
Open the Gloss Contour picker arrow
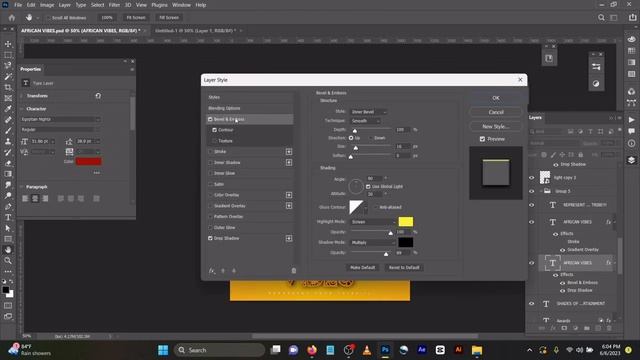[x=366, y=208]
